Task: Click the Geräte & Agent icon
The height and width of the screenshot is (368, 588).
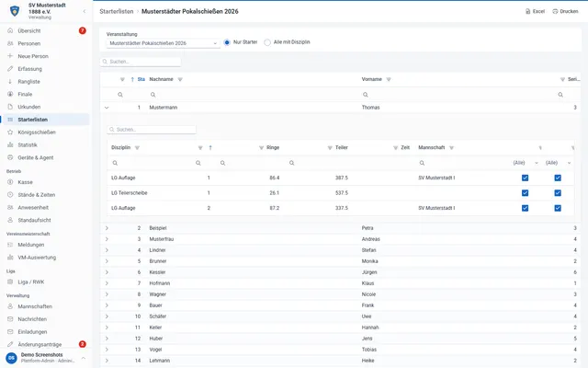Action: coord(10,157)
